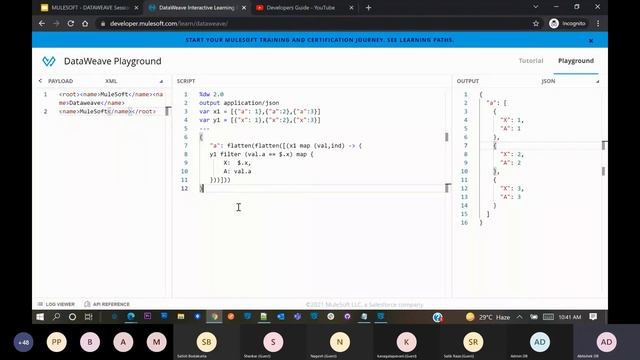Open the Chrome taskbar icon
The width and height of the screenshot is (640, 360).
[214, 316]
